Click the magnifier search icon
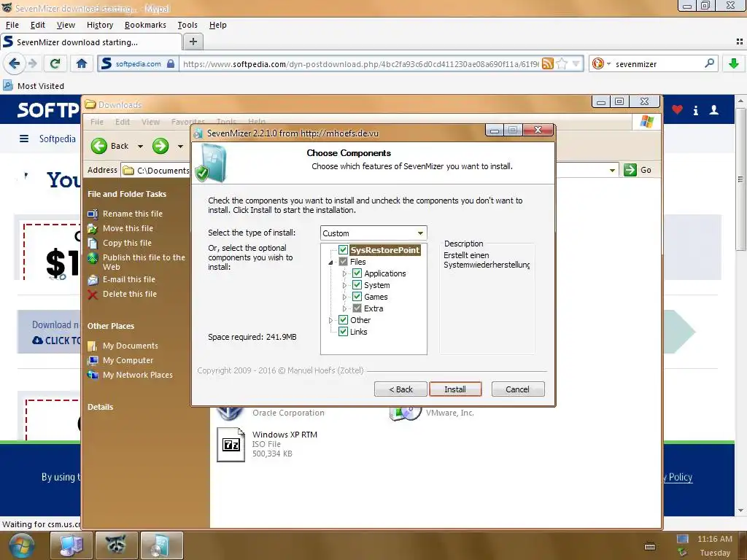The image size is (747, 560). click(x=709, y=63)
